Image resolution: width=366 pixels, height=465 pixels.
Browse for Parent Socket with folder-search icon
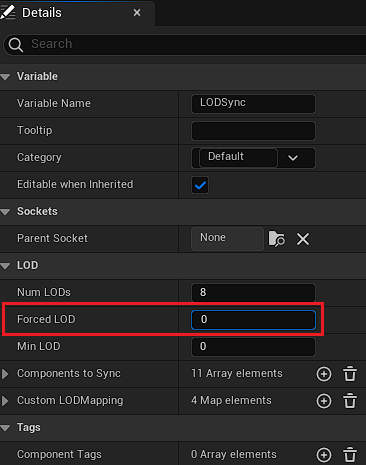[x=277, y=239]
